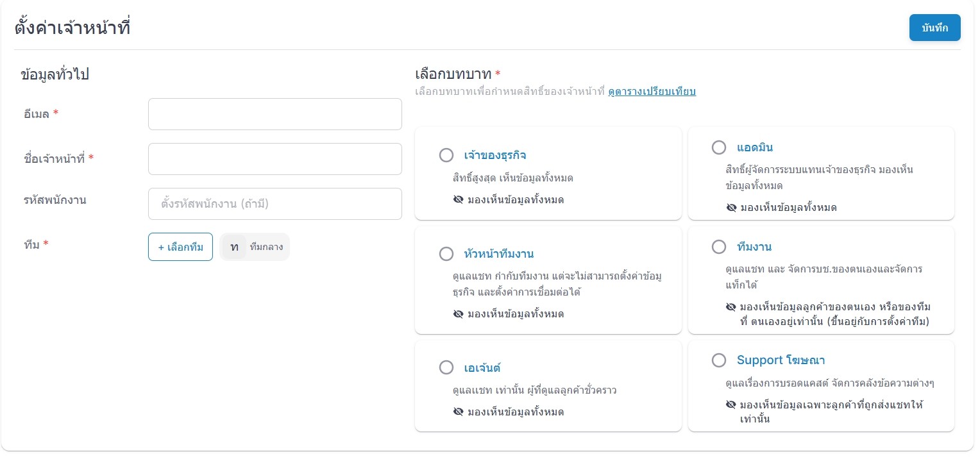Choose the หัวหน้าทีมงาน radio option
Screen dimensions: 980x459
tap(446, 254)
